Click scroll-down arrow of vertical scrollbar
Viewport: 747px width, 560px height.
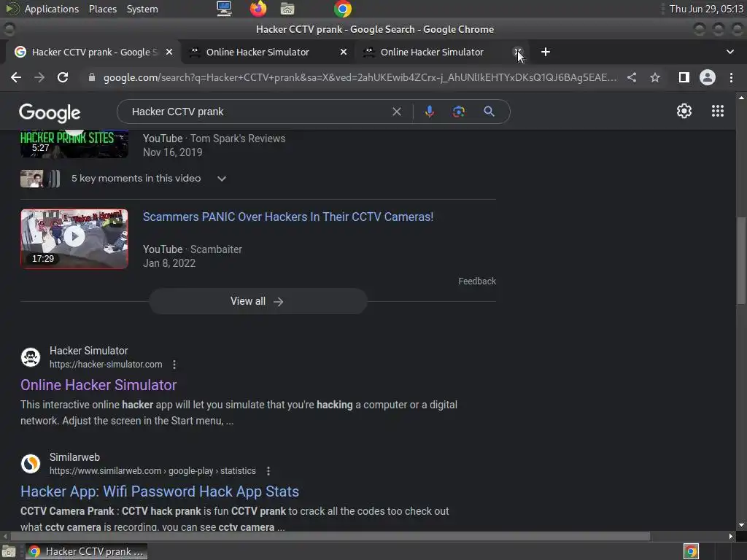(x=741, y=525)
